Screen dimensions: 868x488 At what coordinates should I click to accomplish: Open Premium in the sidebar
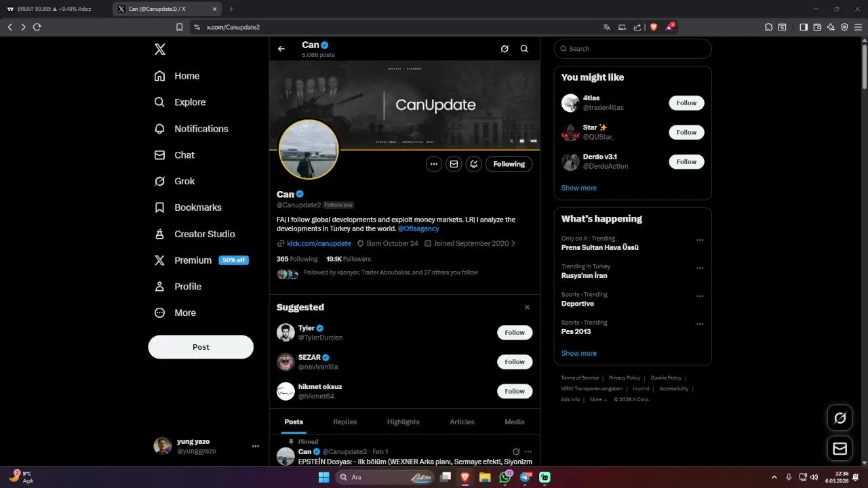[x=201, y=260]
